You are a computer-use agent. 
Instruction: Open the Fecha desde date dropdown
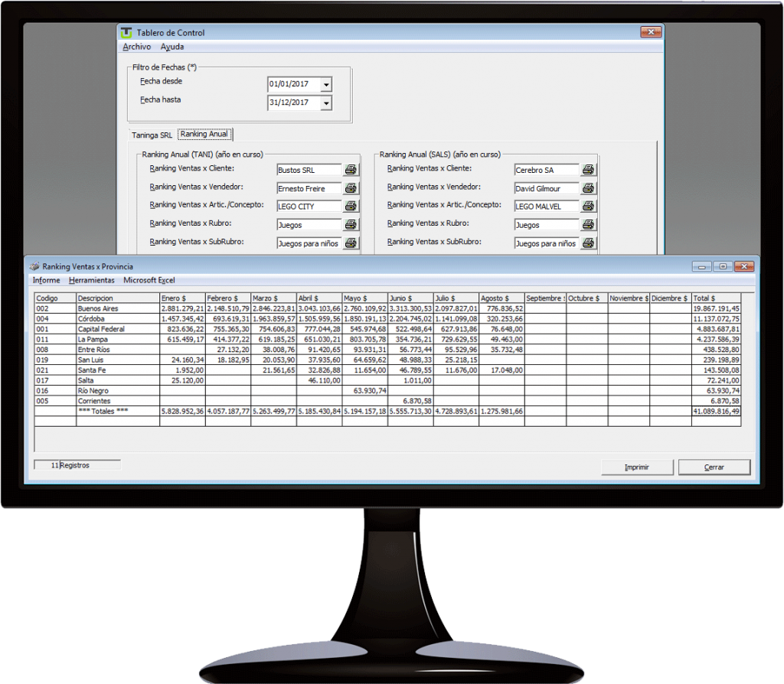325,84
